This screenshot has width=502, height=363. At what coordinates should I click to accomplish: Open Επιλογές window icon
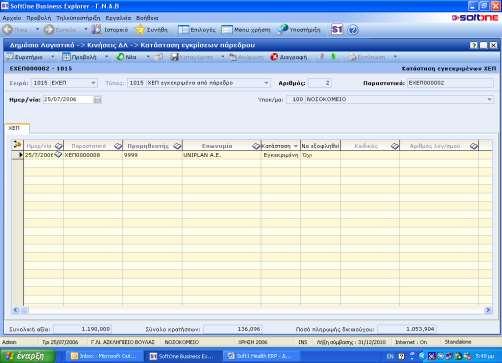[184, 30]
